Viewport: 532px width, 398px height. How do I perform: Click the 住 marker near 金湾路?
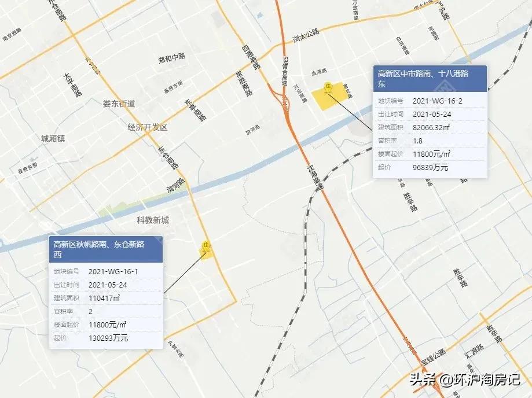point(328,86)
